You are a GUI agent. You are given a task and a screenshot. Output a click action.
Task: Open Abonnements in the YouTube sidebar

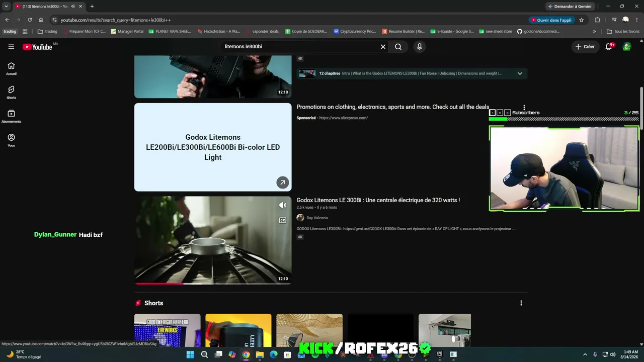(x=11, y=116)
